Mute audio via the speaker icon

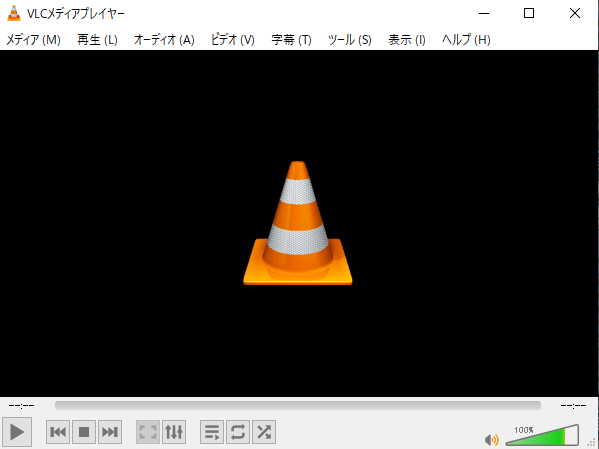click(491, 439)
